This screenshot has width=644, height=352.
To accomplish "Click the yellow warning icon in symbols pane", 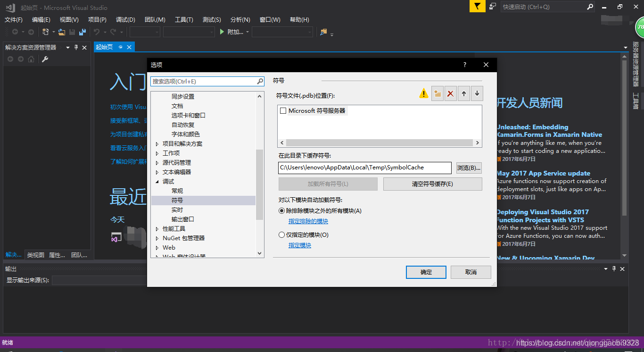I will click(x=424, y=93).
